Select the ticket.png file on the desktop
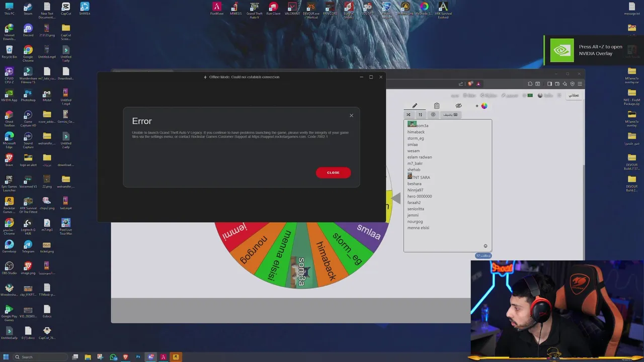This screenshot has width=644, height=362. point(47,246)
